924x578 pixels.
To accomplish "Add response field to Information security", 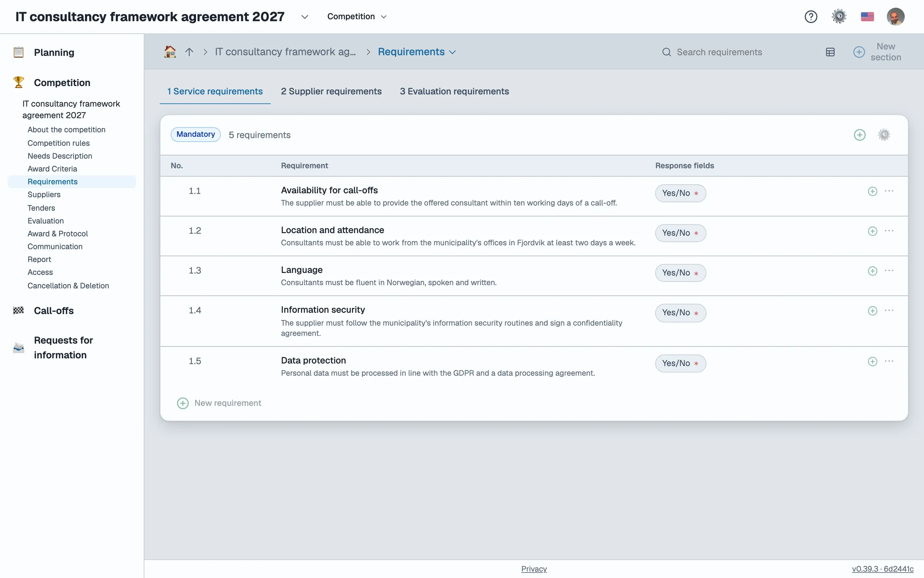I will (872, 311).
